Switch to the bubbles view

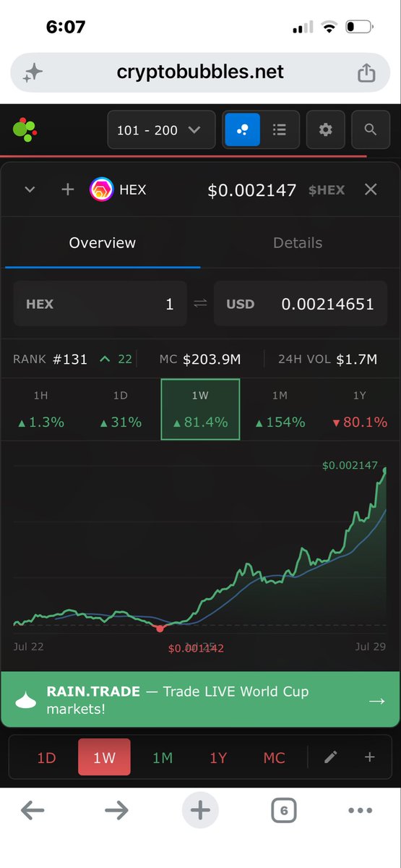243,130
